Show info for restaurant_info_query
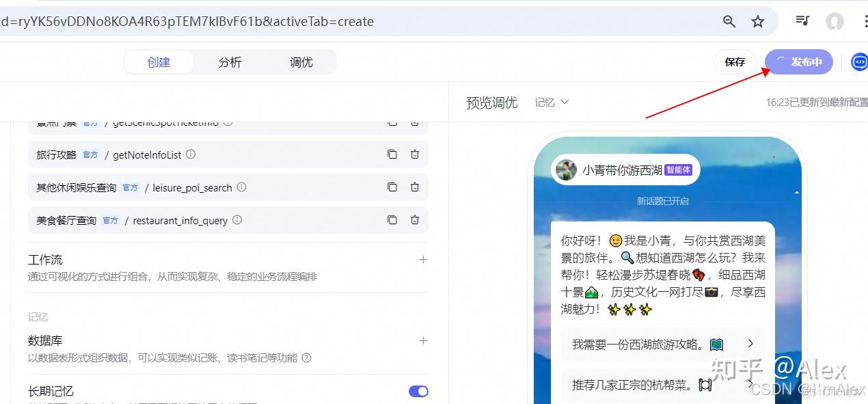868x404 pixels. tap(237, 220)
